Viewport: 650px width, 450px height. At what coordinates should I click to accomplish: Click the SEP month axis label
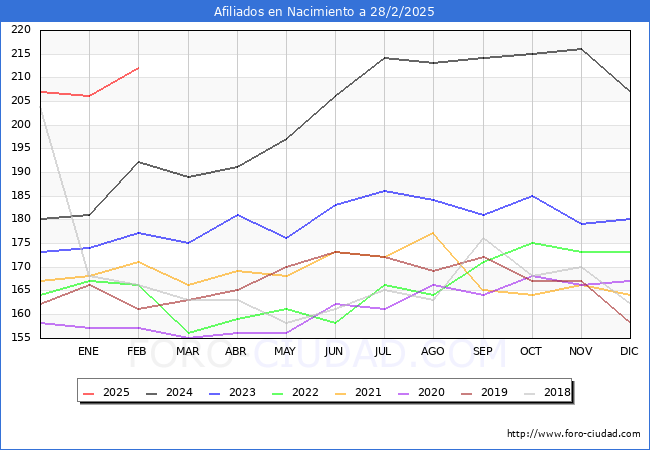click(483, 351)
